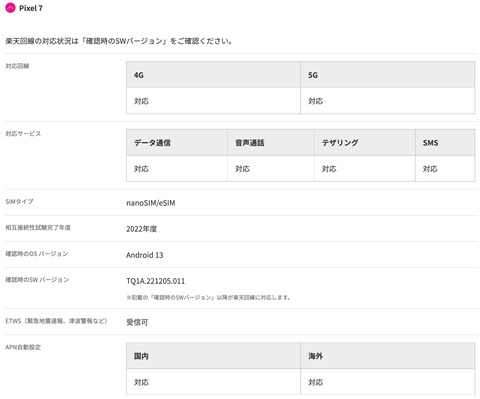Click 対応 value under テザリング
Image resolution: width=480 pixels, height=399 pixels.
tap(329, 169)
